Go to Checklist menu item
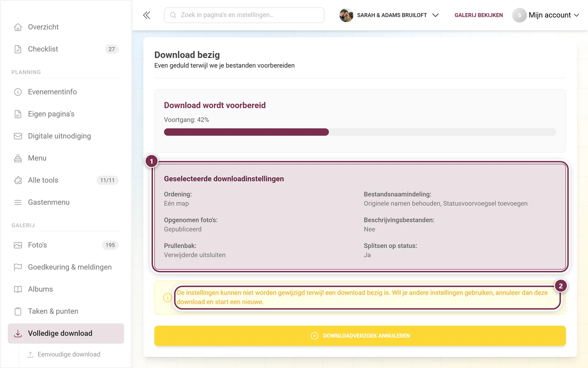 pyautogui.click(x=66, y=49)
